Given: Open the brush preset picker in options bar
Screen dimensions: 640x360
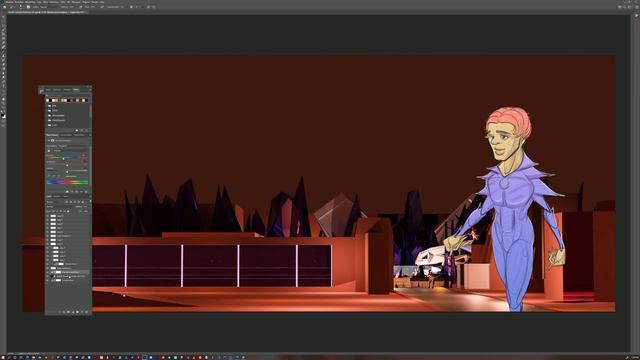Looking at the screenshot, I should click(21, 7).
